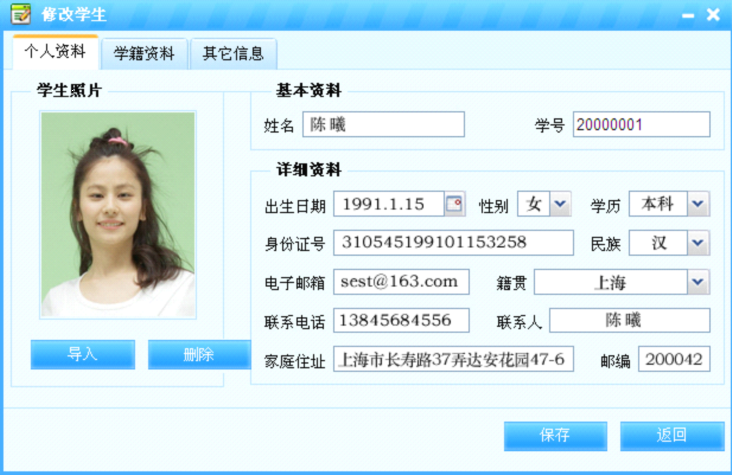
Task: Open the 其它信息 tab
Action: pyautogui.click(x=233, y=54)
